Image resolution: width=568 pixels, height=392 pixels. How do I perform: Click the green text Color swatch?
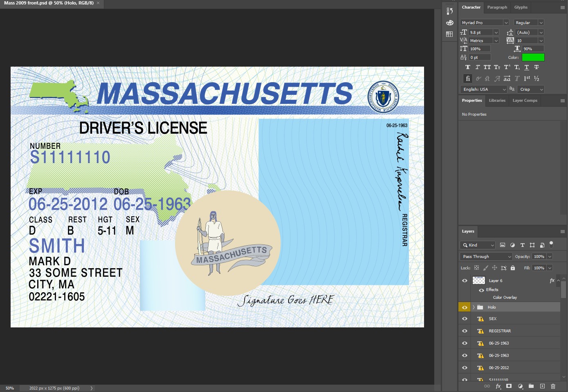tap(533, 57)
